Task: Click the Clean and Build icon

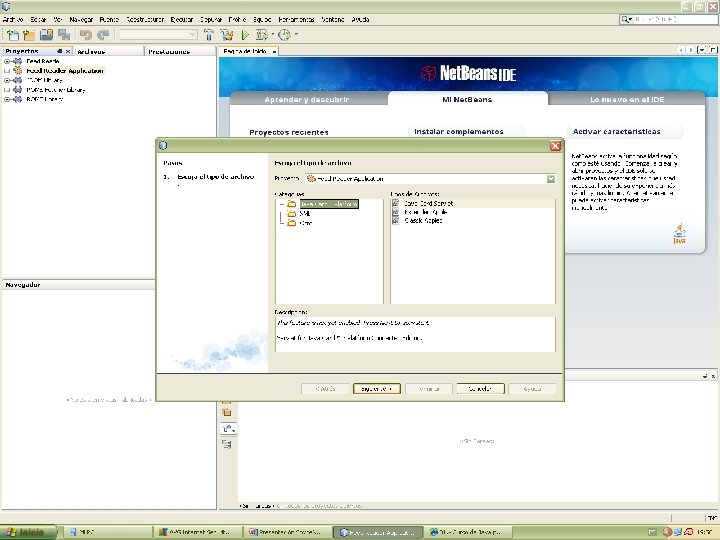Action: tap(226, 34)
